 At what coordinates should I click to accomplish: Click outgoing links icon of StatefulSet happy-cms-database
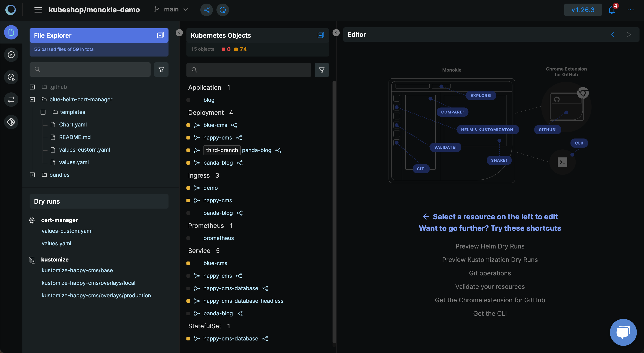pyautogui.click(x=265, y=338)
